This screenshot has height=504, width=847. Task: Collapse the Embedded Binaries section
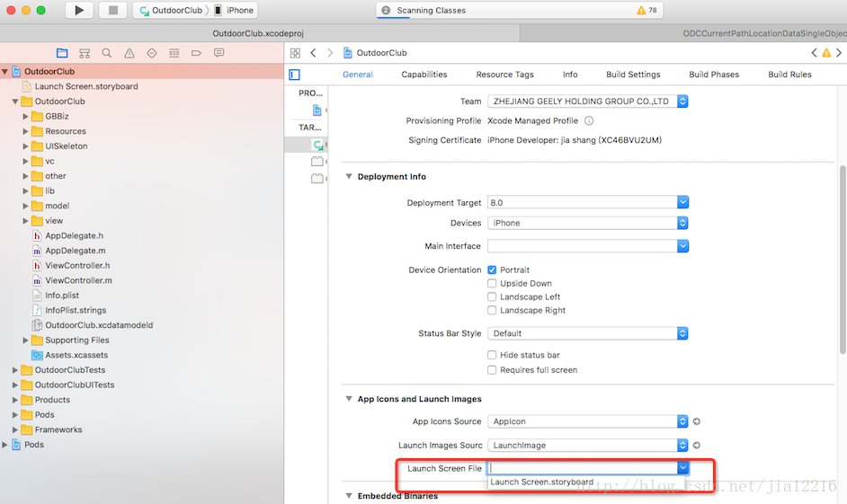349,495
